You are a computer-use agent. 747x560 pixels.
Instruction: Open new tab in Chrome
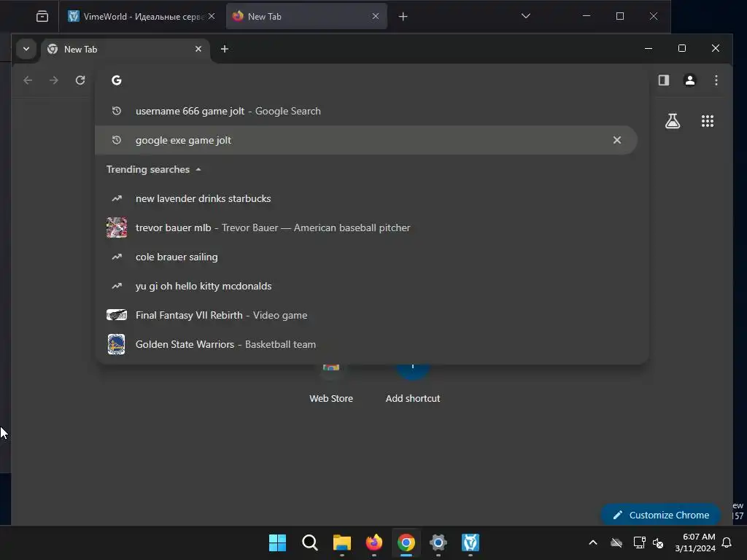point(225,49)
